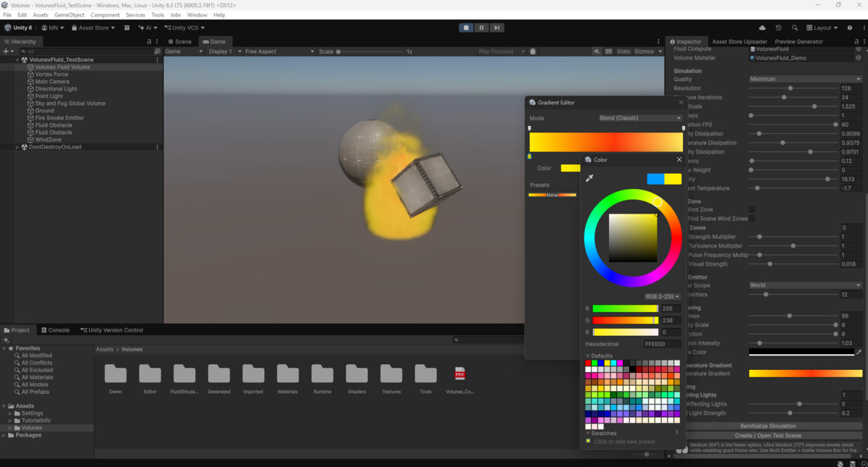Click Create / Open Test Scene button
This screenshot has height=467, width=868.
click(x=767, y=435)
